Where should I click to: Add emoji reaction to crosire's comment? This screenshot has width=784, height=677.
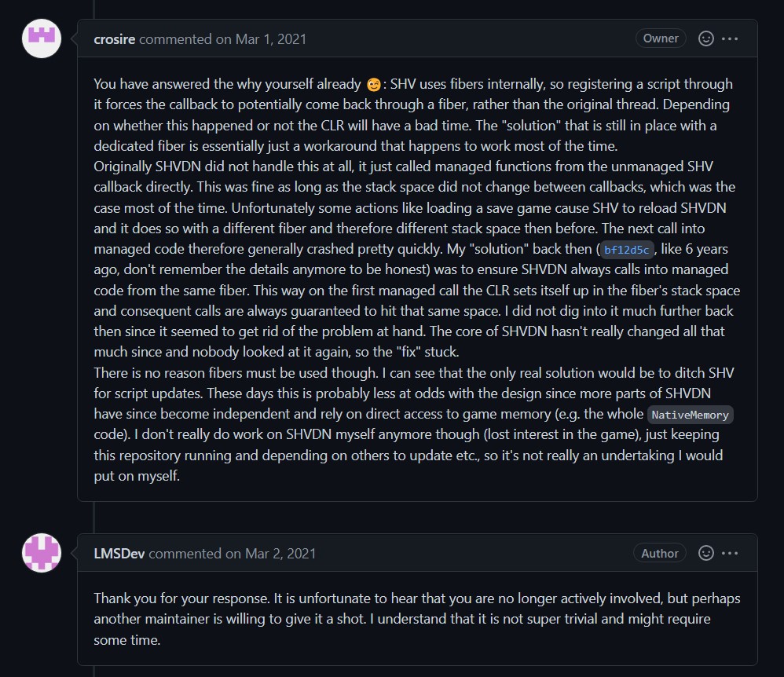[x=706, y=38]
